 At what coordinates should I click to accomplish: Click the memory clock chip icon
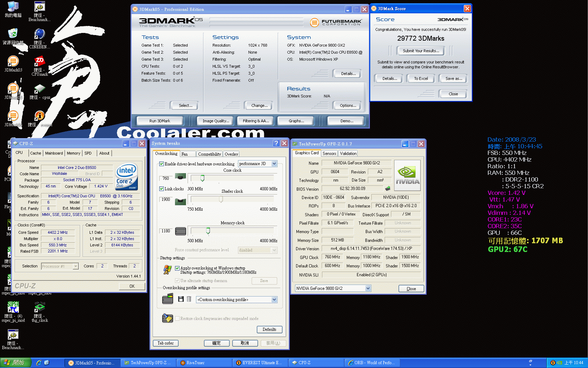pos(181,231)
